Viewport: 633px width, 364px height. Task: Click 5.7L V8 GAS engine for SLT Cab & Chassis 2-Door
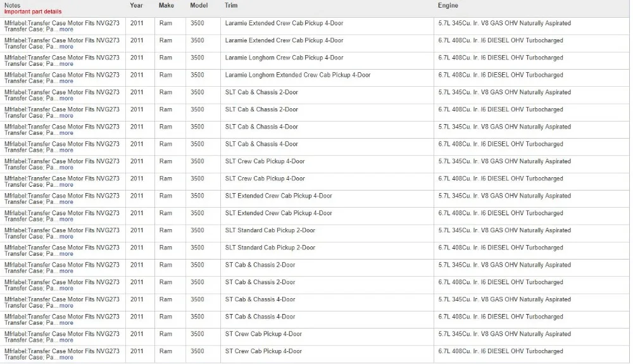[505, 92]
